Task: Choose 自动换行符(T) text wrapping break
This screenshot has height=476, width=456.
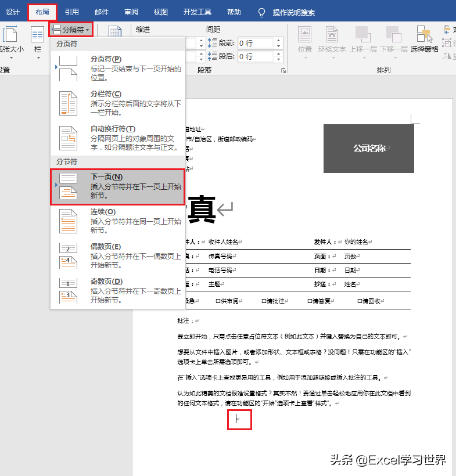Action: point(117,138)
